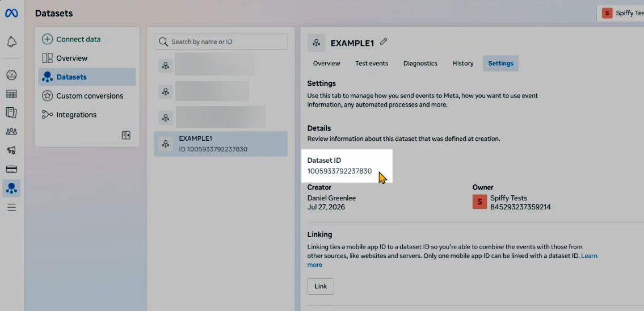Screen dimensions: 644x311
Task: Click creator name Daniel Greenlee
Action: coord(331,198)
